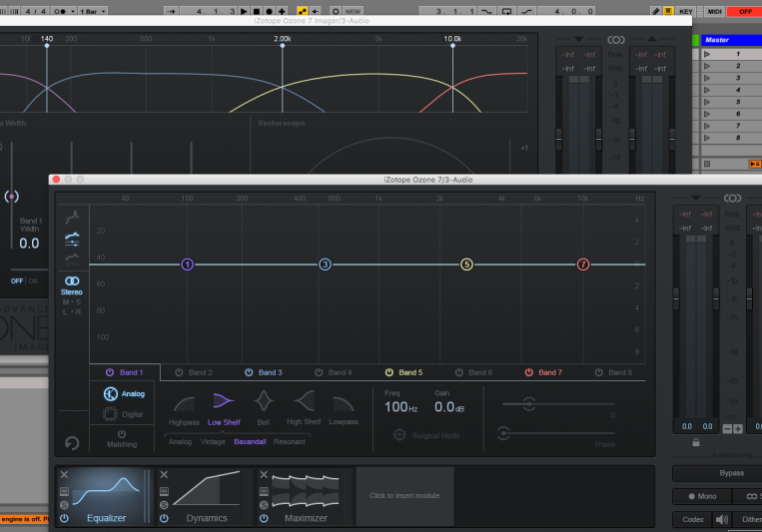Select EQ node 1 on the curve
Image resolution: width=762 pixels, height=532 pixels.
point(187,265)
